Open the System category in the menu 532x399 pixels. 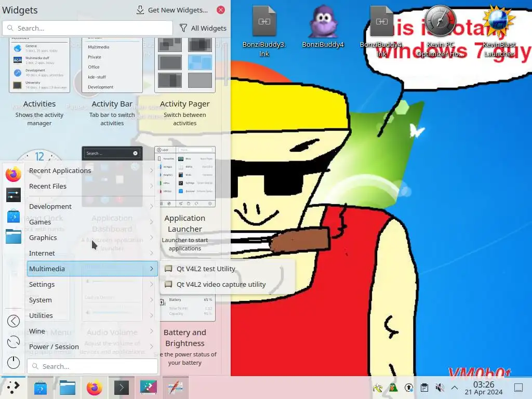(91, 300)
